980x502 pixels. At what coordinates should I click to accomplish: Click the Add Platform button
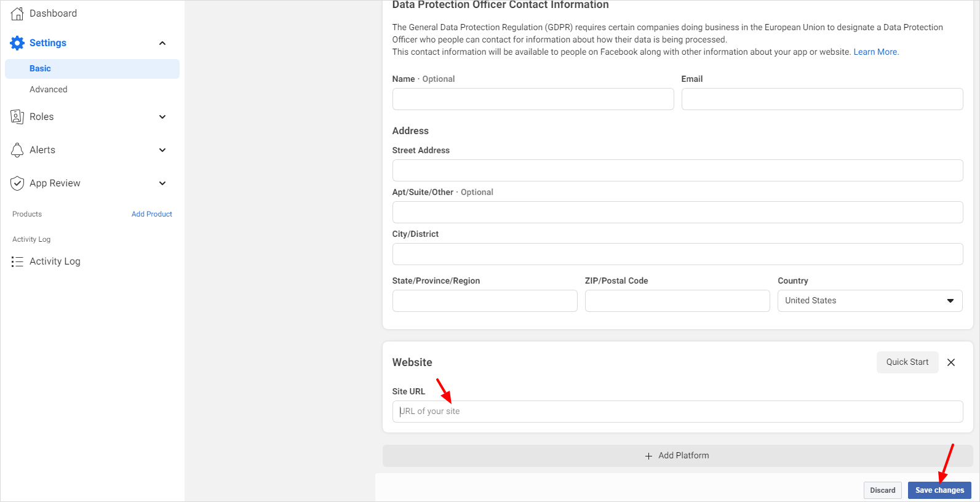(677, 456)
